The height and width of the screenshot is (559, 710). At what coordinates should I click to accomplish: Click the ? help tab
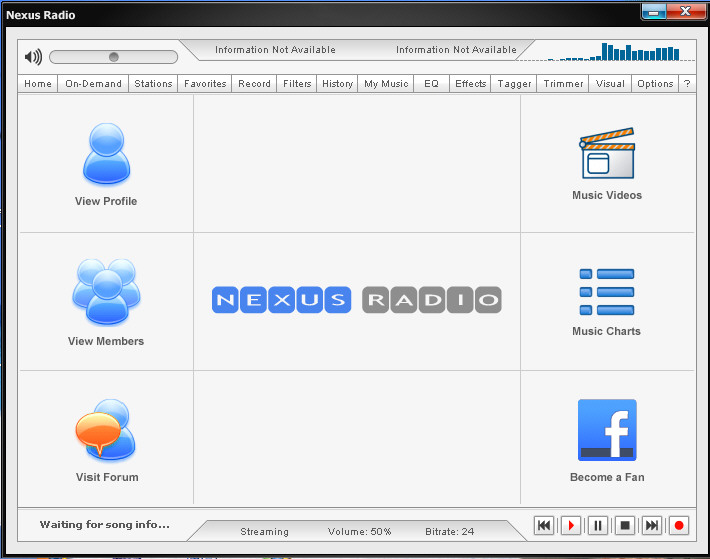click(687, 84)
